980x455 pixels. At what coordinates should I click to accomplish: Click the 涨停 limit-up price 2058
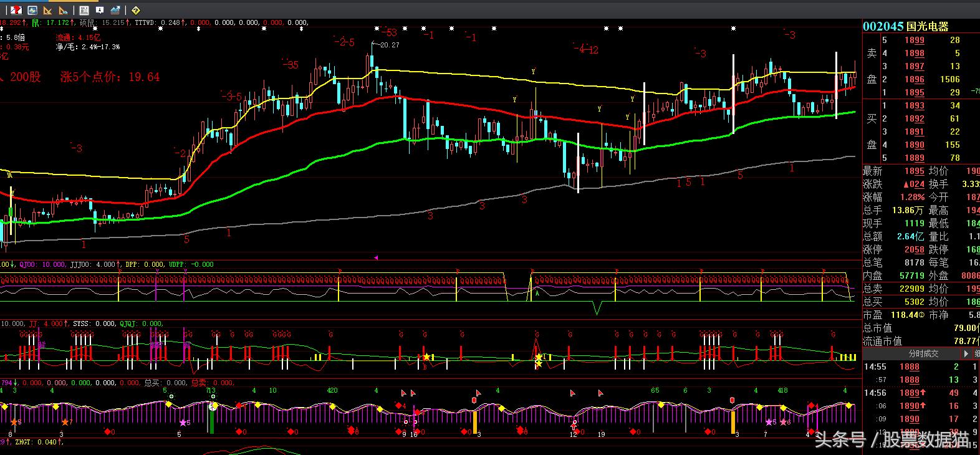click(915, 249)
